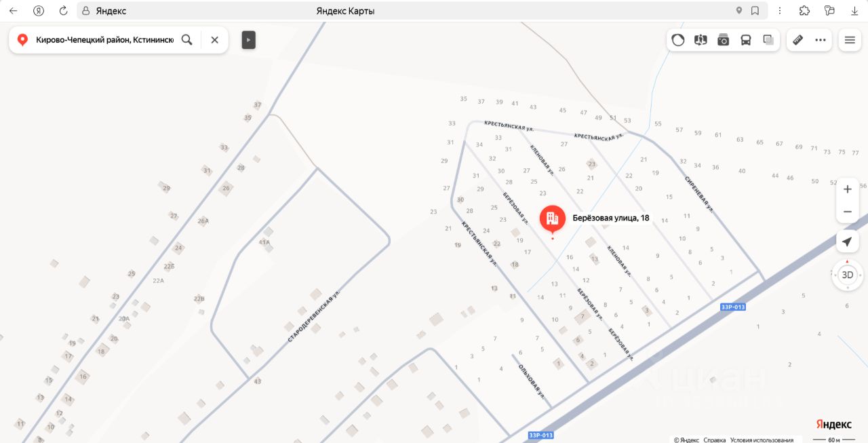Toggle 3D map tilt mode
868x443 pixels.
pos(848,275)
